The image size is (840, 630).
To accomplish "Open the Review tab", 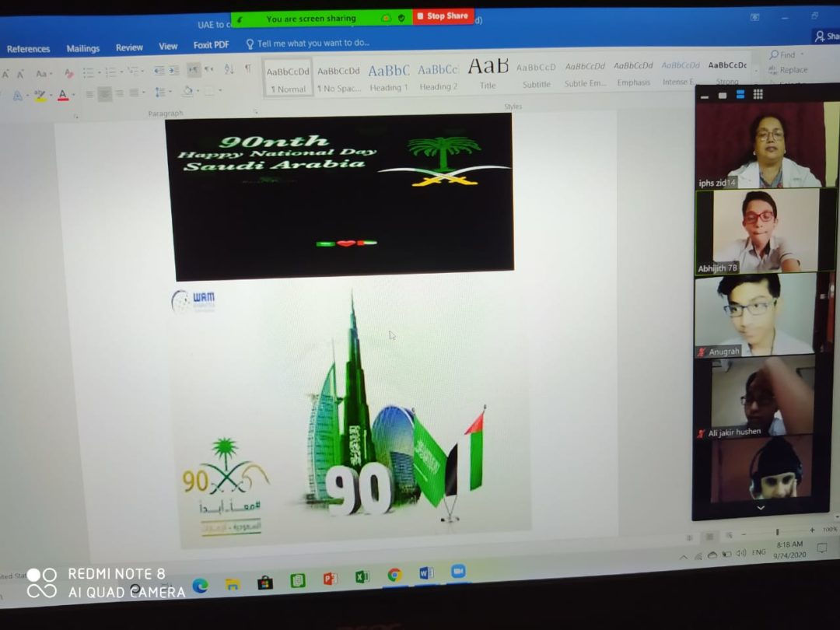I will pos(129,47).
